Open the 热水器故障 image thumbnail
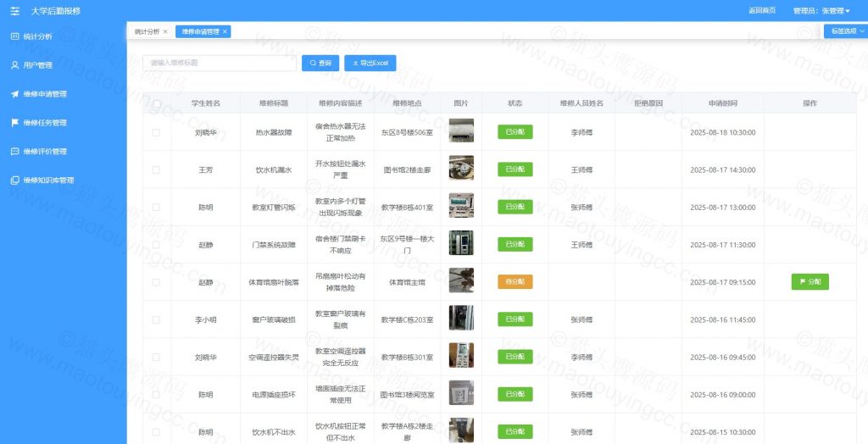The width and height of the screenshot is (868, 444). pos(461,130)
